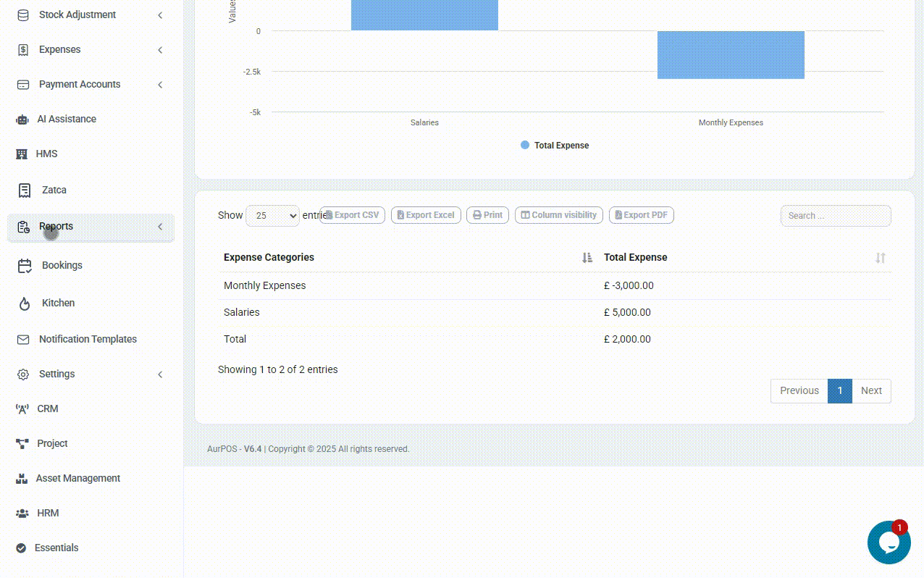The image size is (924, 578).
Task: Export table to Excel
Action: [426, 215]
